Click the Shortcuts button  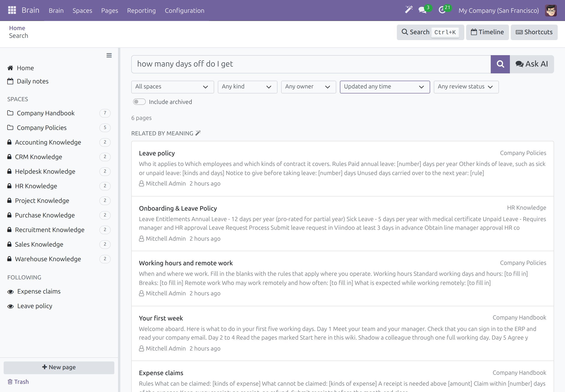534,32
